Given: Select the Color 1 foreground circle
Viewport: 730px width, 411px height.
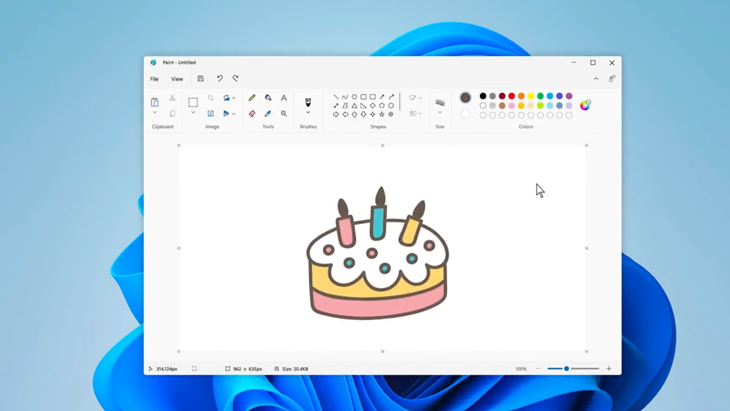Looking at the screenshot, I should click(465, 98).
